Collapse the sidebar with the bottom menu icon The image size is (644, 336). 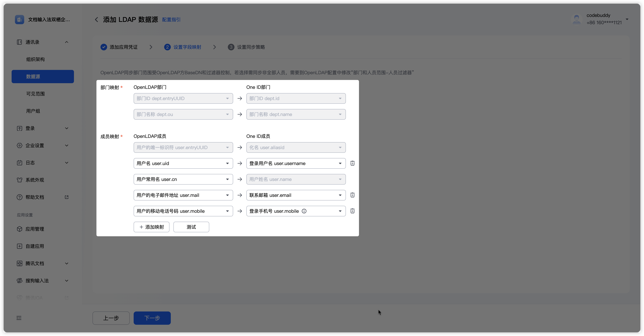(19, 318)
